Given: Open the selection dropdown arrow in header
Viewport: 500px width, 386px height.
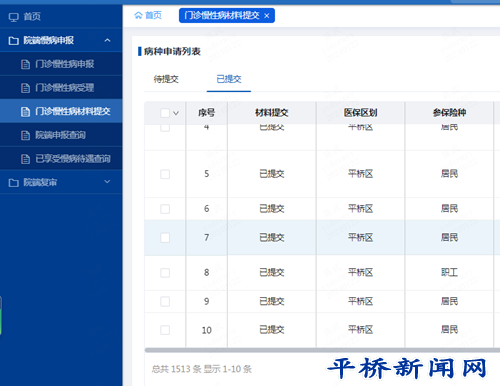Looking at the screenshot, I should [176, 113].
